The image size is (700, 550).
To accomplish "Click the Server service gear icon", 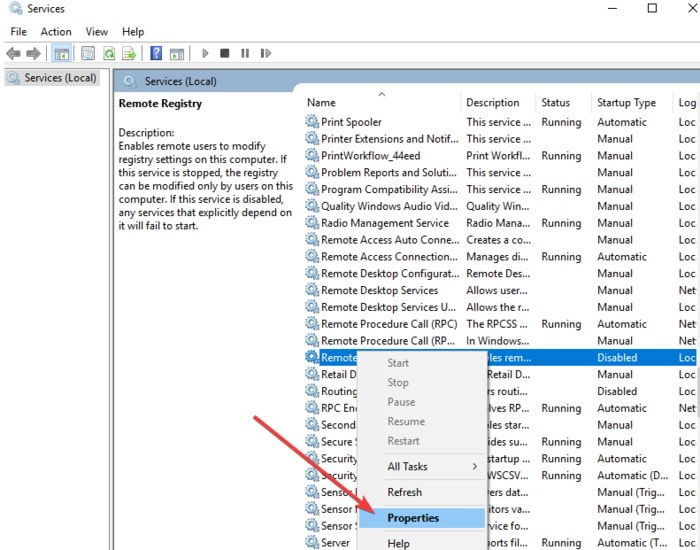I will click(312, 542).
